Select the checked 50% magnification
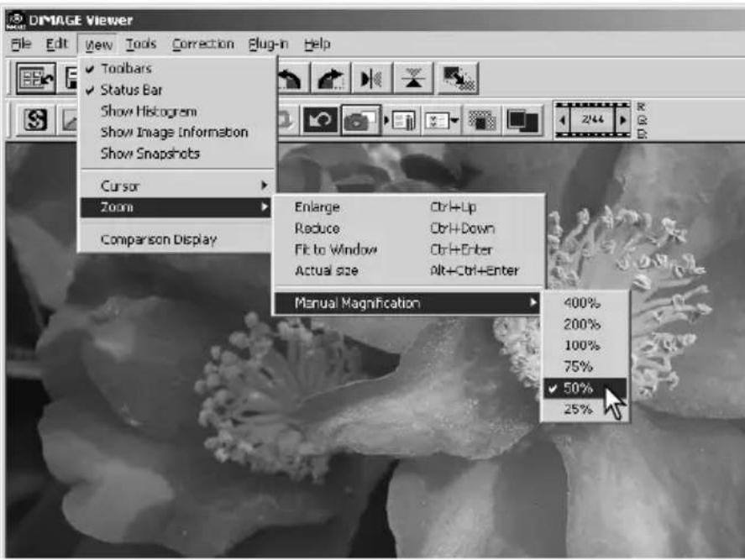 pyautogui.click(x=585, y=388)
